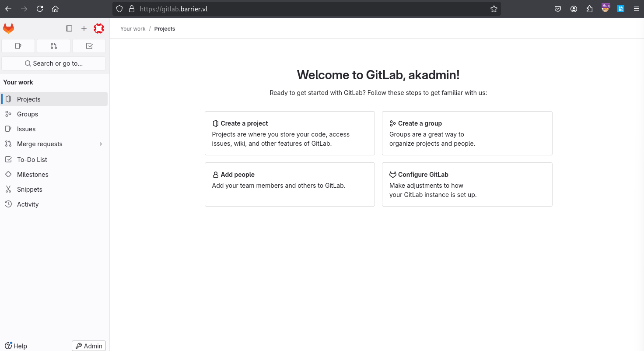Expand Merge requests chevron arrow
Image resolution: width=644 pixels, height=351 pixels.
(101, 144)
